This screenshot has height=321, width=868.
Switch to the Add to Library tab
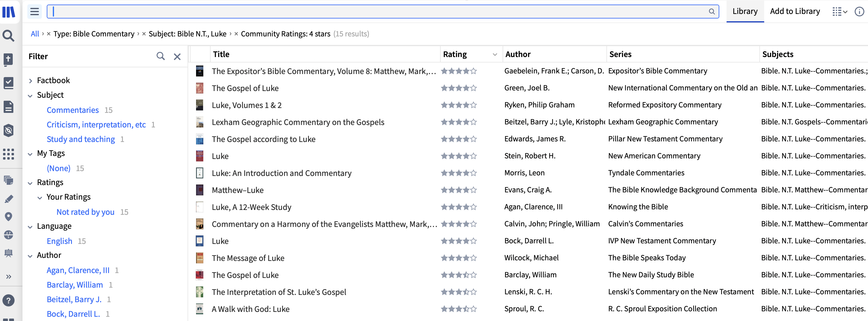795,12
